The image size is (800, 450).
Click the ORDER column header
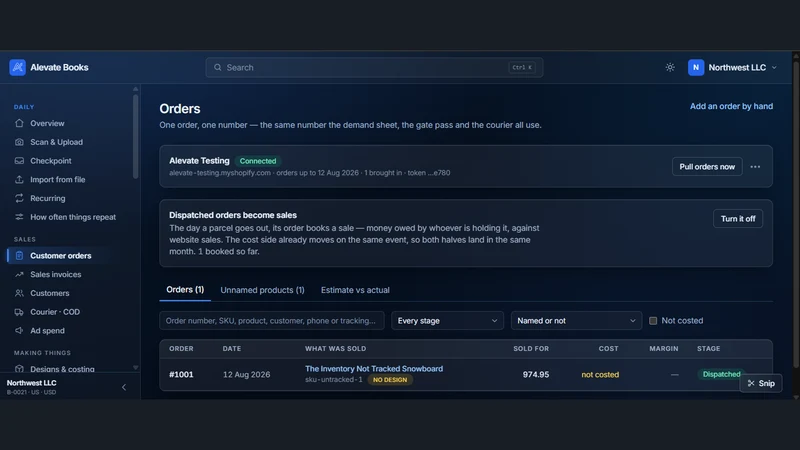(181, 348)
